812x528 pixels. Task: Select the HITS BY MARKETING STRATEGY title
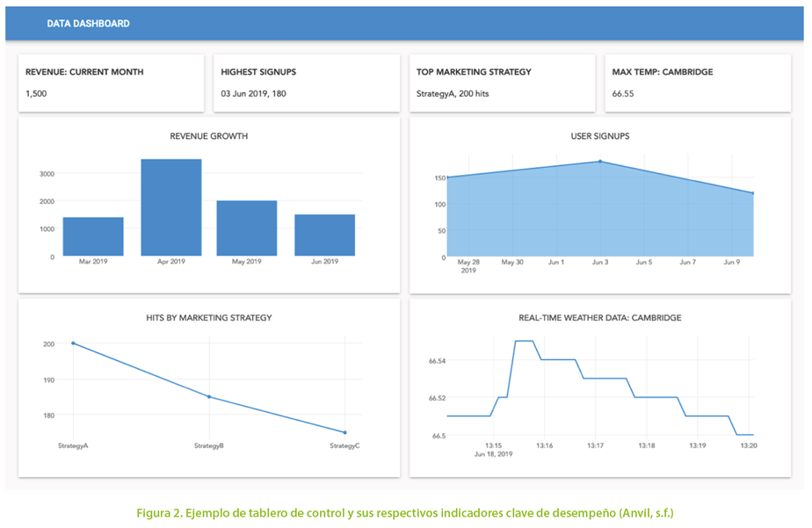point(208,317)
